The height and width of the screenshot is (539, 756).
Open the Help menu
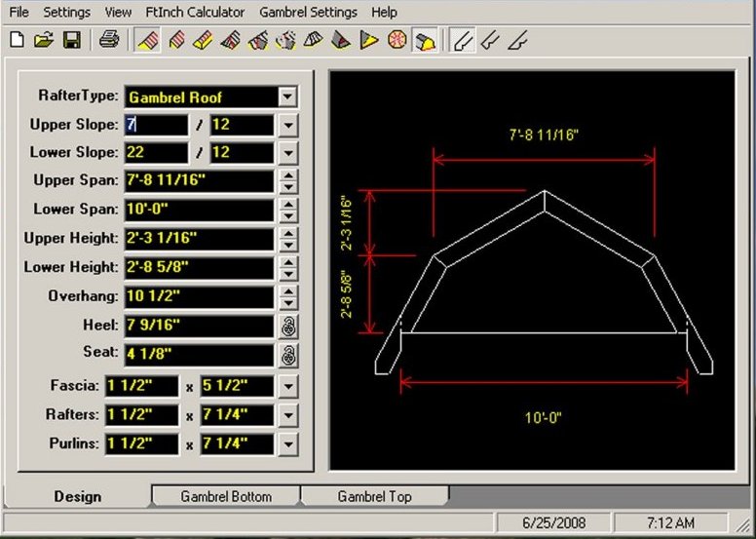click(384, 12)
